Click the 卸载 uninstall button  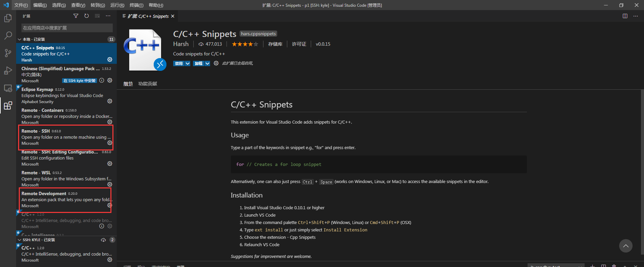tap(199, 63)
